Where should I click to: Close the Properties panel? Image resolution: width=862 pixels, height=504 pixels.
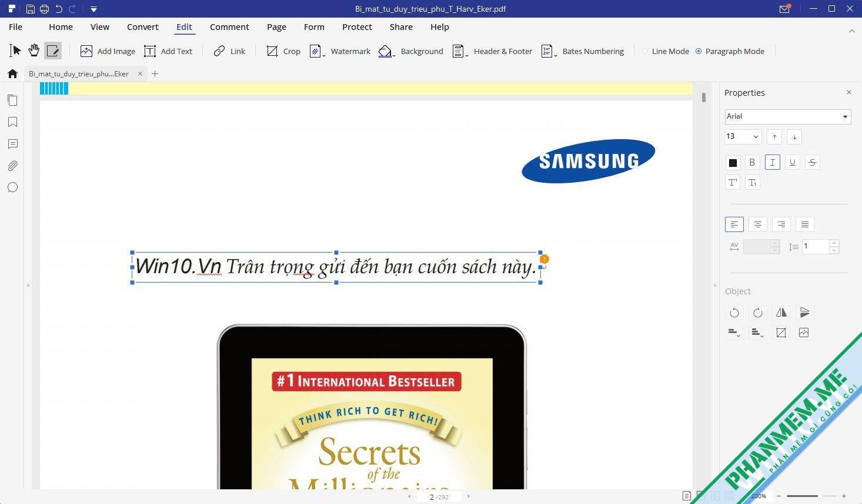coord(849,93)
